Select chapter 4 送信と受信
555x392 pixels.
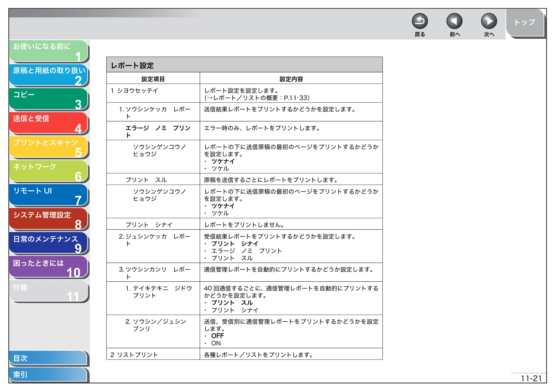pos(49,123)
